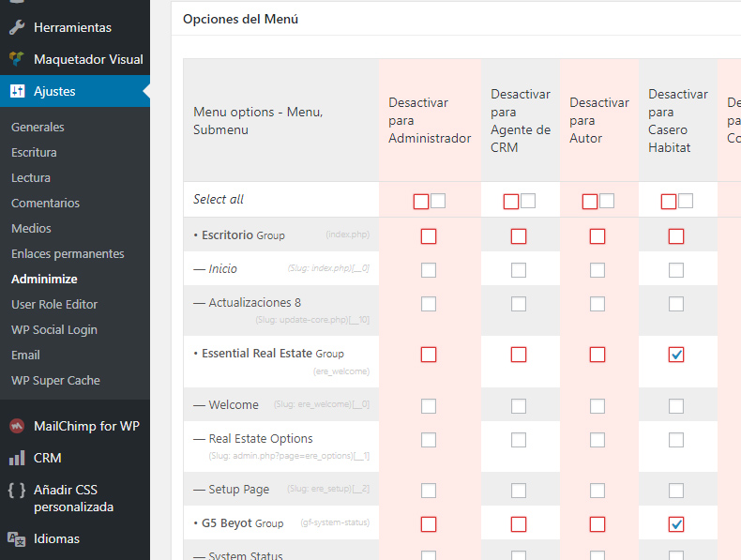The image size is (741, 560).
Task: Click the MailChimp for WP icon
Action: pos(17,426)
